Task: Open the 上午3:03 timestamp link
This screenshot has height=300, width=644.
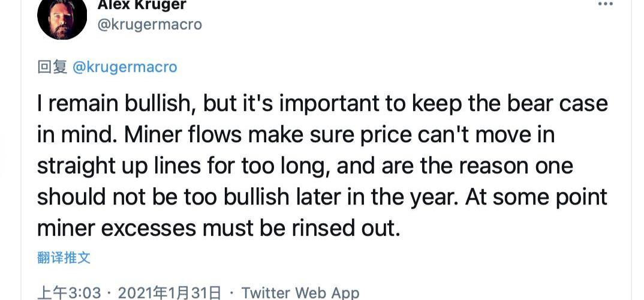Action: pos(69,293)
